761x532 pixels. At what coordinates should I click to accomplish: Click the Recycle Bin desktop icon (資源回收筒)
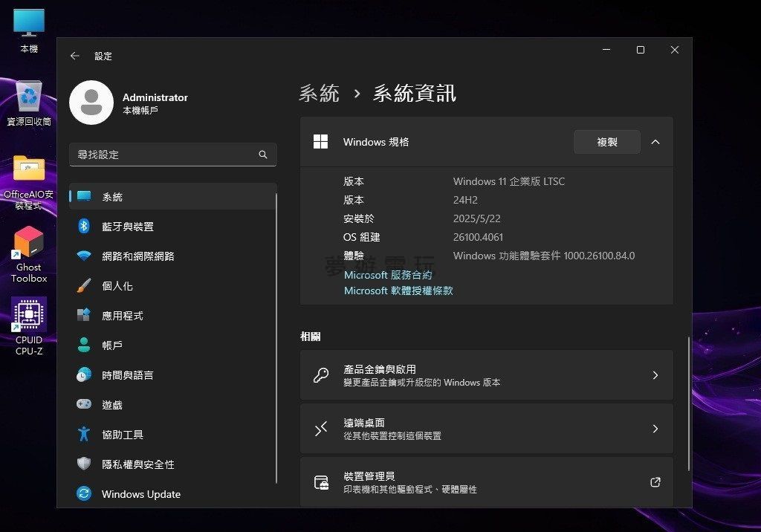29,97
